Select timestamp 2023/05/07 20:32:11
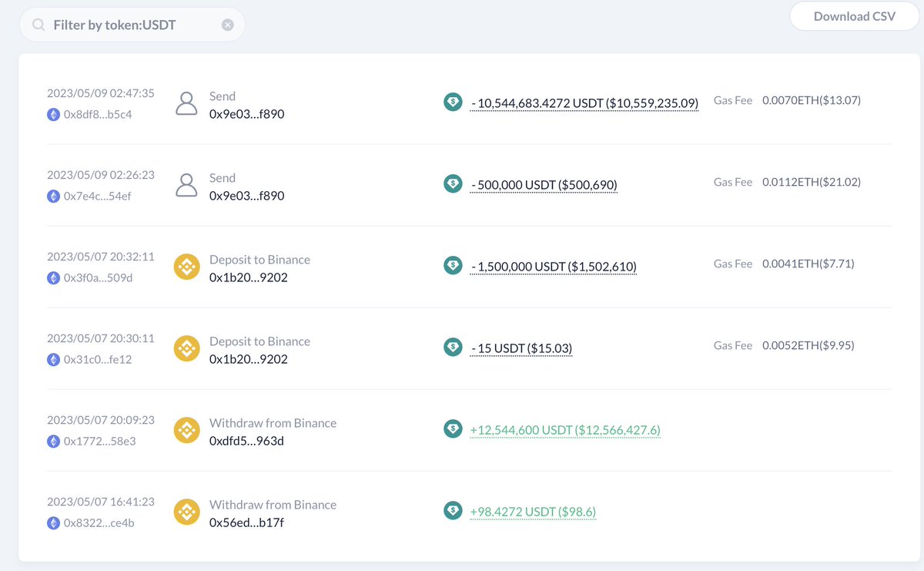The image size is (924, 571). (101, 257)
